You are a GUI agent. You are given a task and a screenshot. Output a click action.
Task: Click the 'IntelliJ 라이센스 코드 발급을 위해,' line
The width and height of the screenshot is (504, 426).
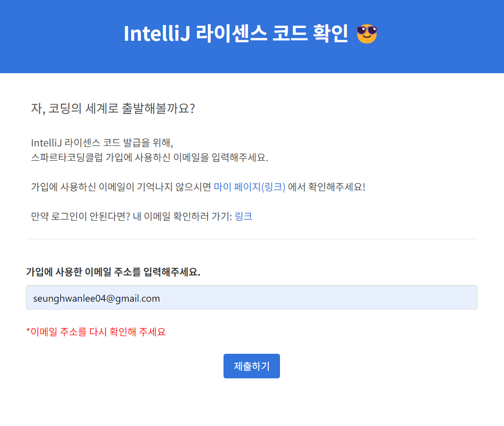102,143
